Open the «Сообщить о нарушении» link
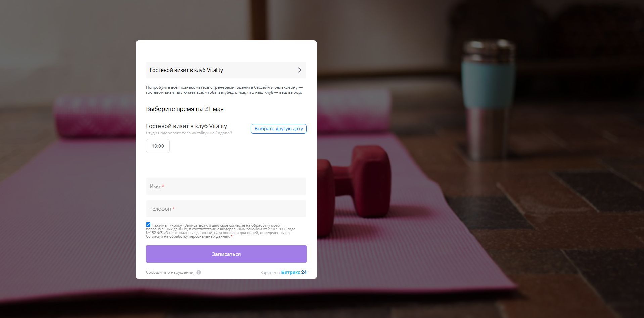Image resolution: width=644 pixels, height=318 pixels. pos(170,272)
